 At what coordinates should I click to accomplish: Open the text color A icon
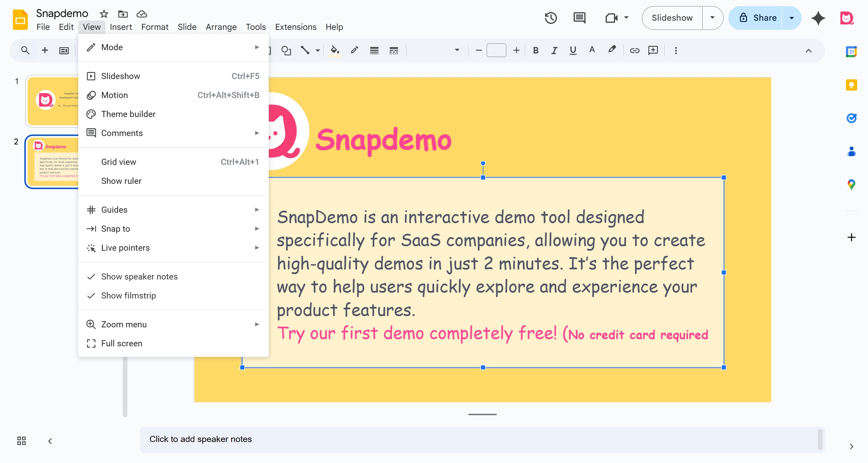point(592,50)
